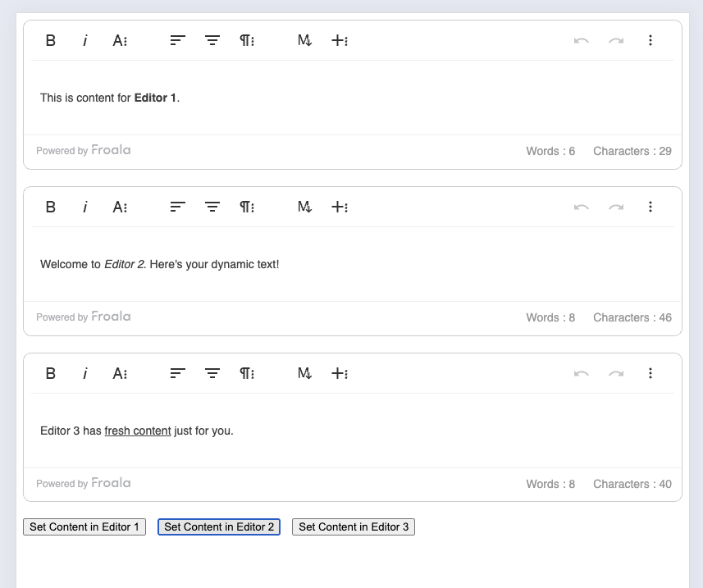Open the Markdown tool in Editor 3
The image size is (703, 588).
[304, 373]
